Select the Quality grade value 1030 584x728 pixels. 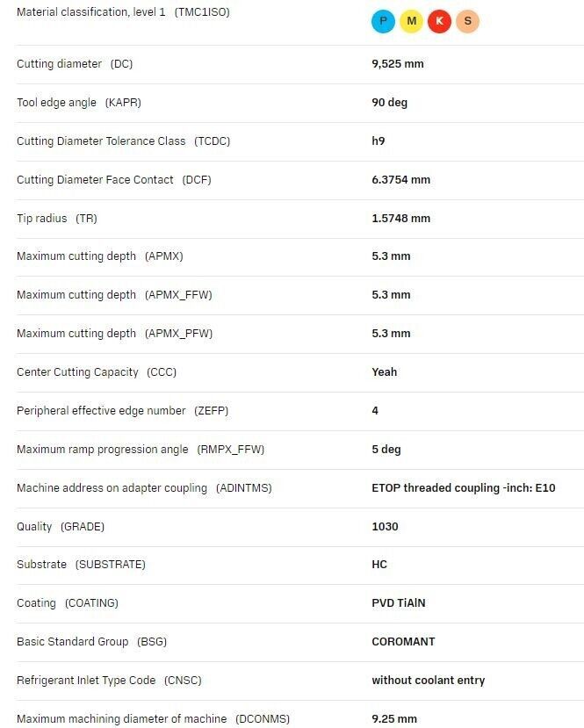385,527
